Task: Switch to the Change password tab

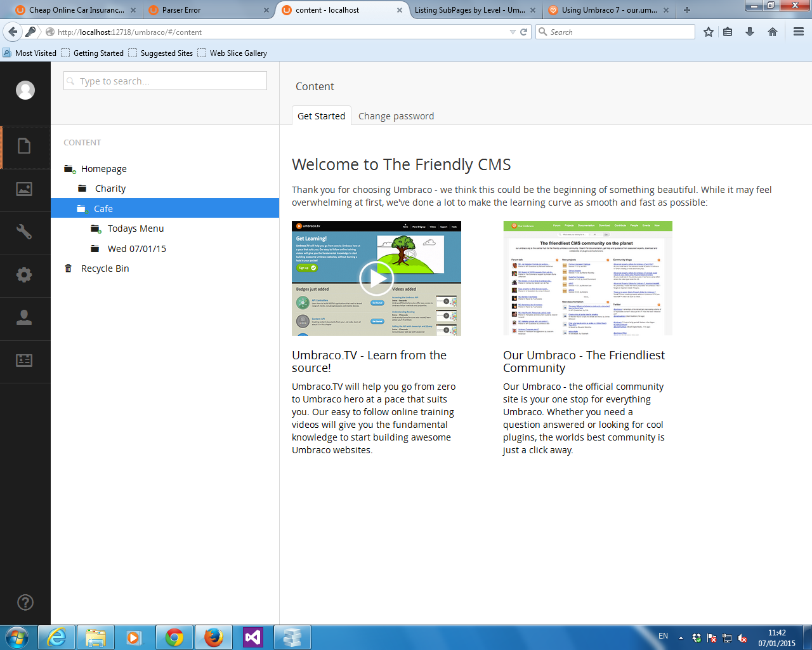Action: tap(396, 116)
